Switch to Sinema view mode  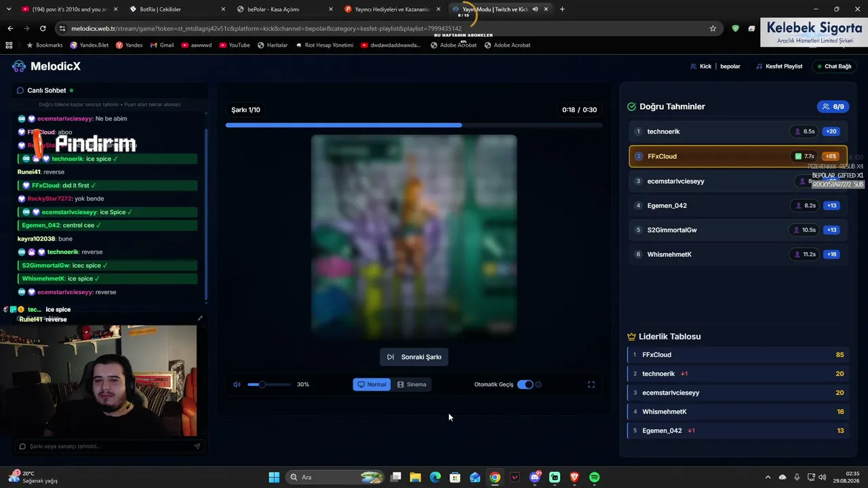(x=412, y=384)
